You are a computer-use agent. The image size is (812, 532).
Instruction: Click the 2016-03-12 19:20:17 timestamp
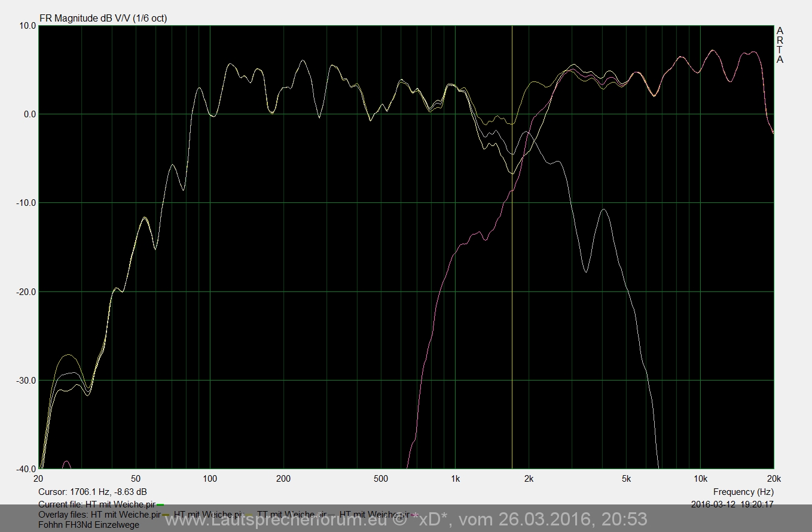(x=732, y=504)
